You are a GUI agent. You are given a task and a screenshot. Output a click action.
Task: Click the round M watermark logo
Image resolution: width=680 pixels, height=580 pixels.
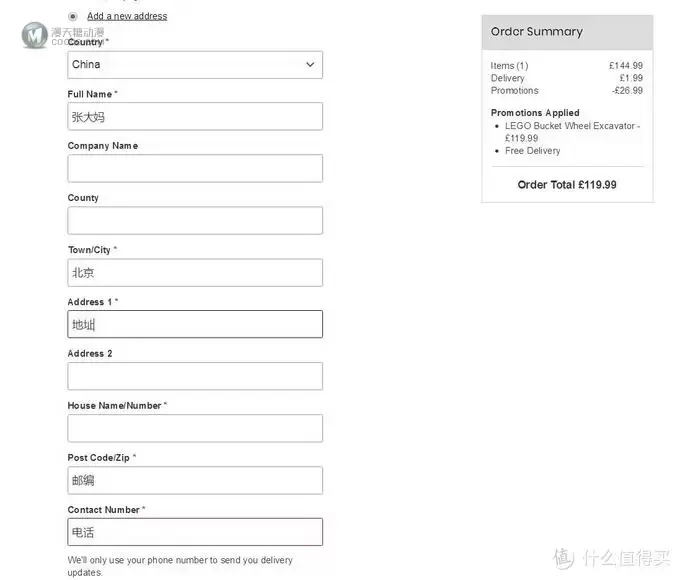pos(35,35)
